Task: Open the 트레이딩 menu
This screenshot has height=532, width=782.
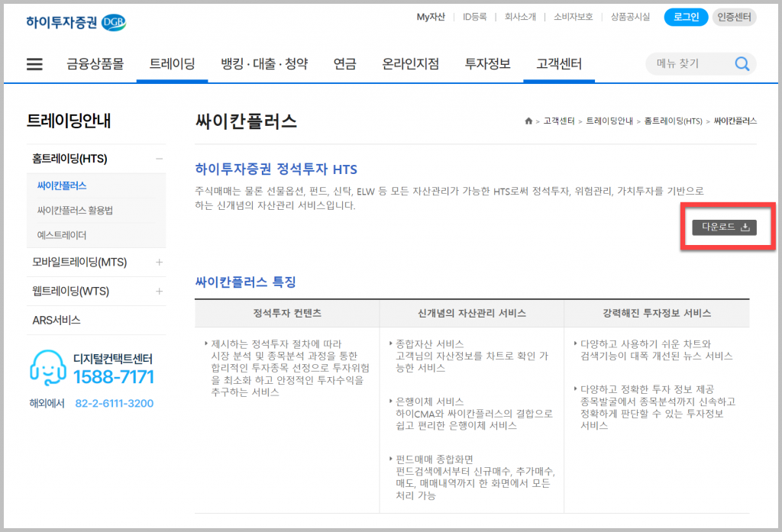Action: coord(172,64)
